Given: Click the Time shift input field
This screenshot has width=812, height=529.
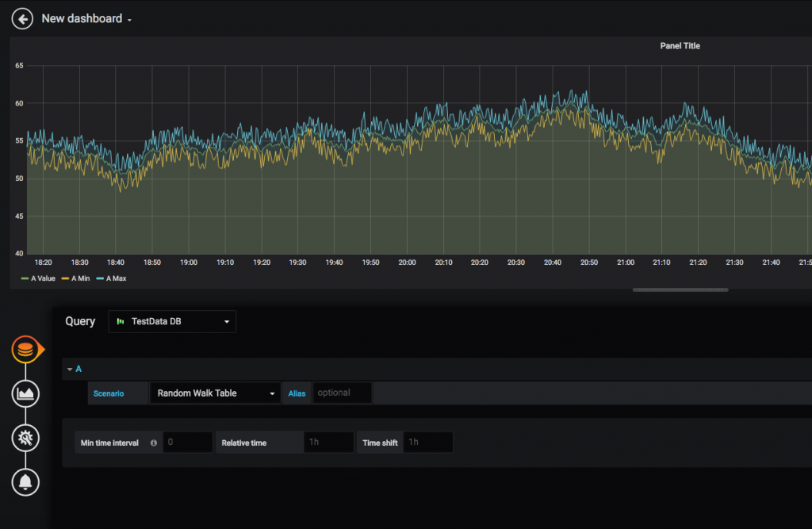Looking at the screenshot, I should (x=427, y=443).
